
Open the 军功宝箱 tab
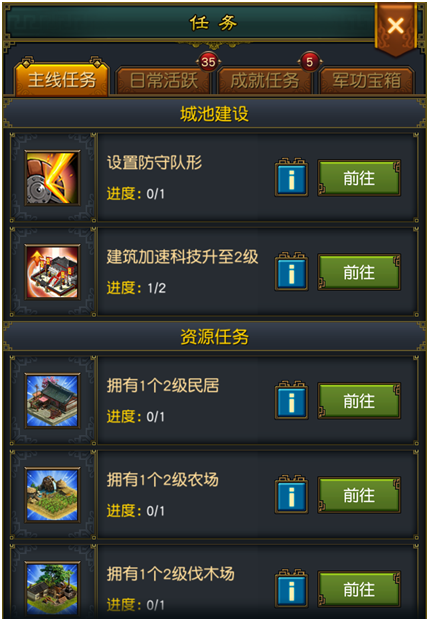(366, 80)
